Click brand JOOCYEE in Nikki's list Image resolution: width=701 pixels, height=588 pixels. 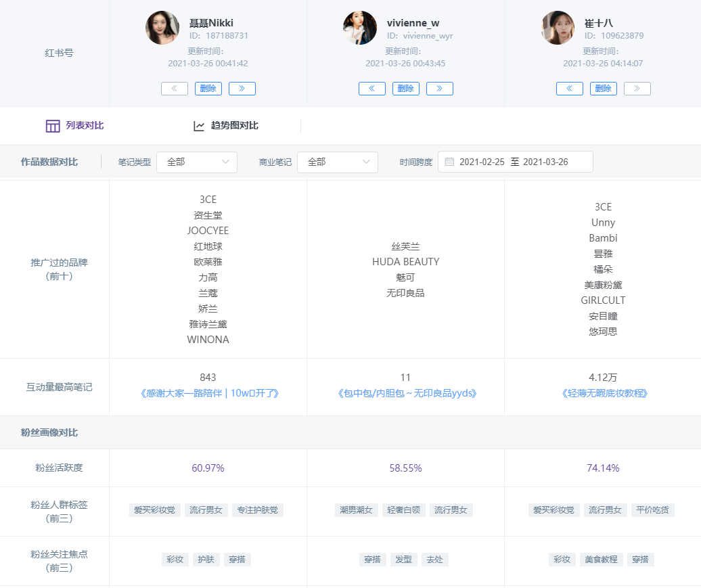208,231
